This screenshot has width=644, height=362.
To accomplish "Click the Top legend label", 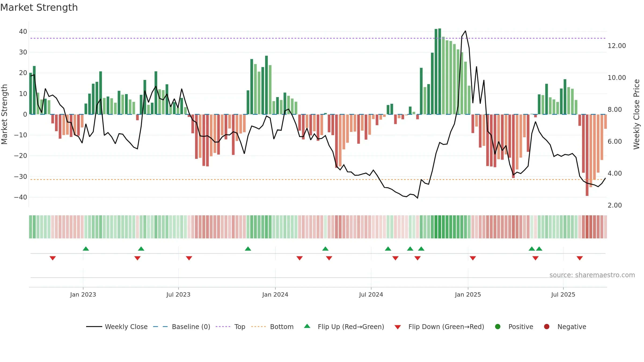I will click(240, 327).
